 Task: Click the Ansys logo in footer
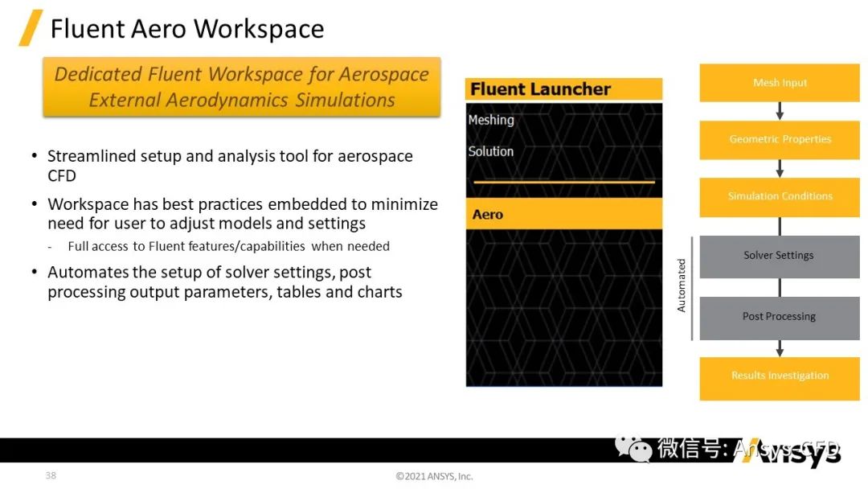(792, 451)
